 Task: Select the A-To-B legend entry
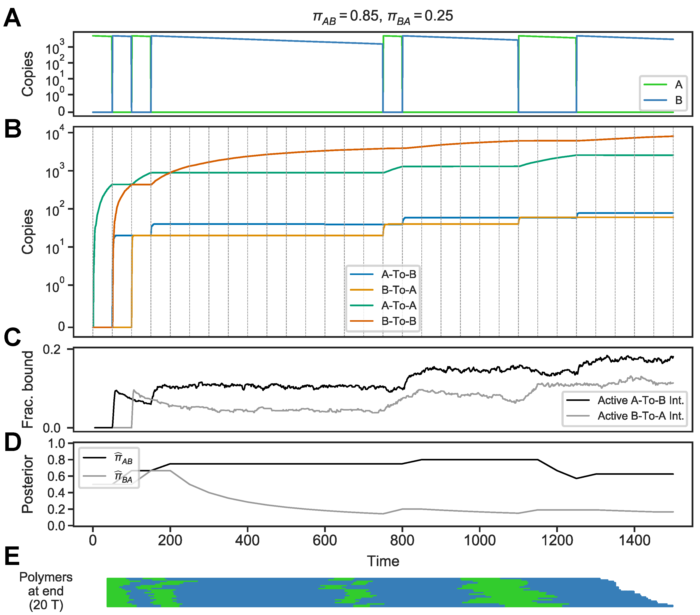click(x=399, y=275)
